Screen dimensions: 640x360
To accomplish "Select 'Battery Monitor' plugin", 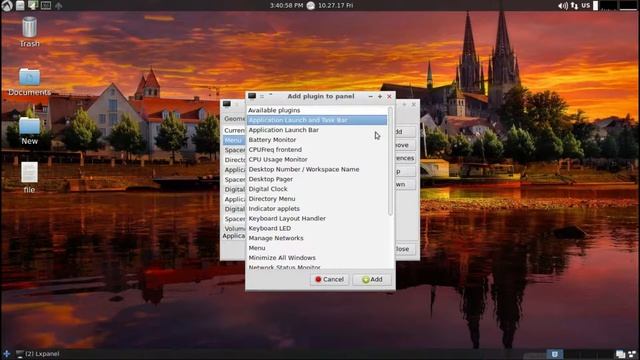I will pos(317,140).
